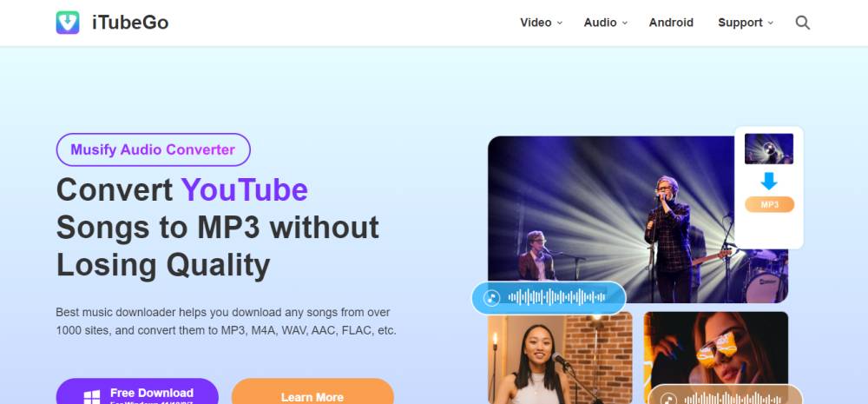Click the music disc icon on tan waveform

pyautogui.click(x=668, y=399)
